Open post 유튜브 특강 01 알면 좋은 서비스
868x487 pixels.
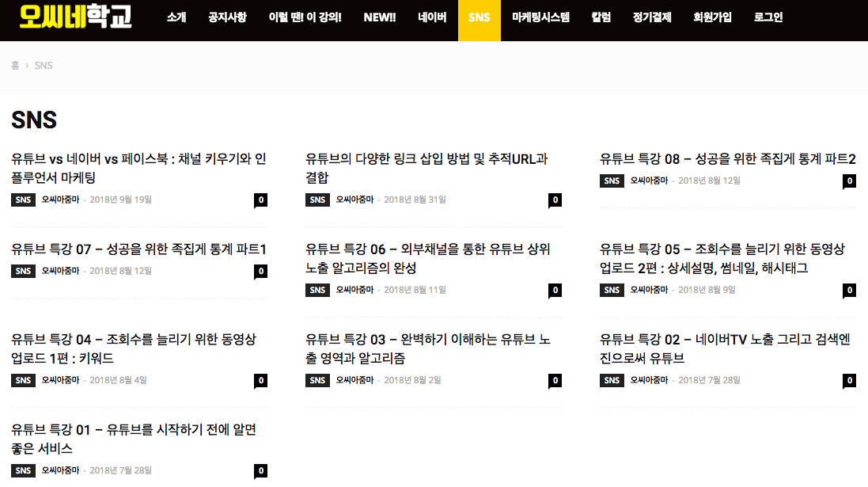pyautogui.click(x=134, y=439)
